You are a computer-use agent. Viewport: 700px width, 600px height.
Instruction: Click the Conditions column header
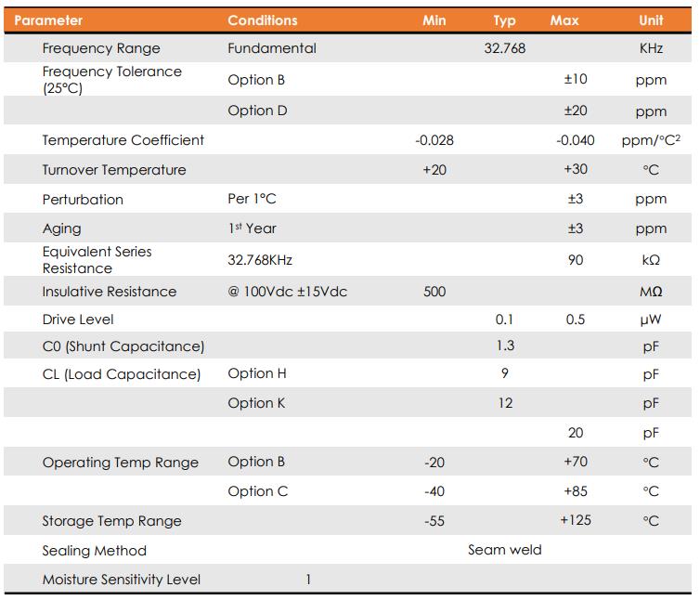coord(263,20)
